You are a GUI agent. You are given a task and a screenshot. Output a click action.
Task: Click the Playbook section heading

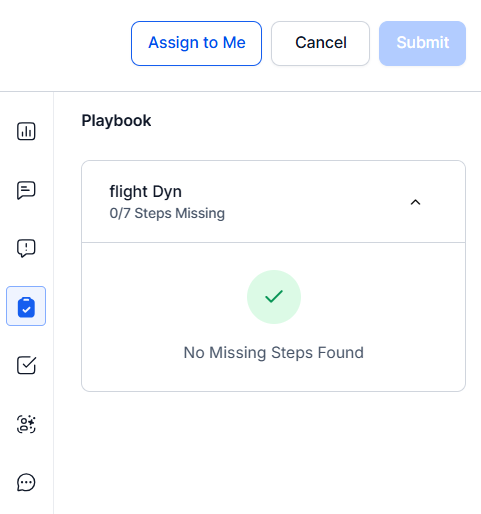[116, 121]
